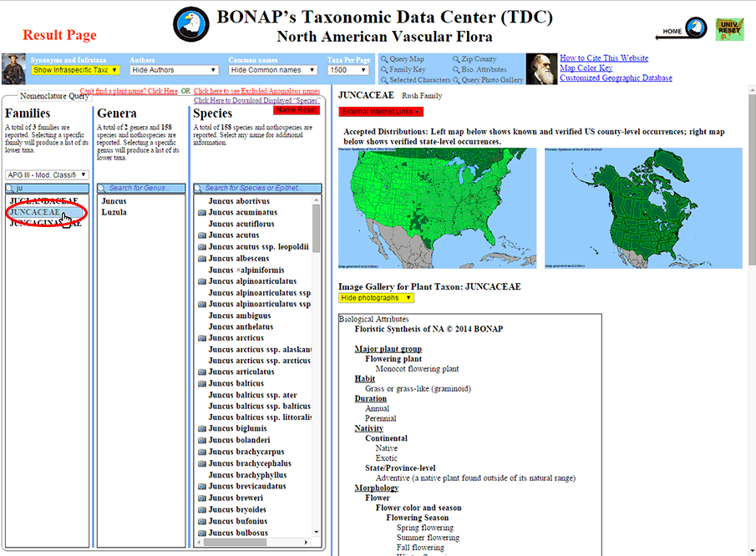This screenshot has height=556, width=756.
Task: Open Map Color Key link
Action: pyautogui.click(x=586, y=68)
